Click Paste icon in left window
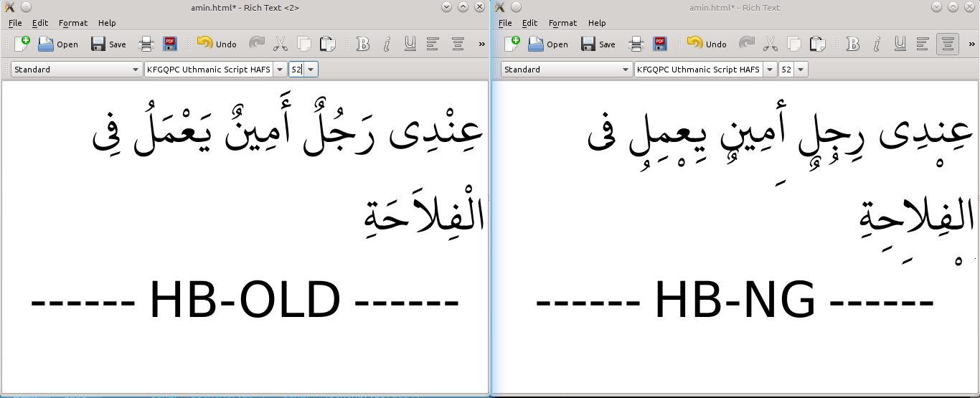The image size is (980, 398). pos(327,44)
